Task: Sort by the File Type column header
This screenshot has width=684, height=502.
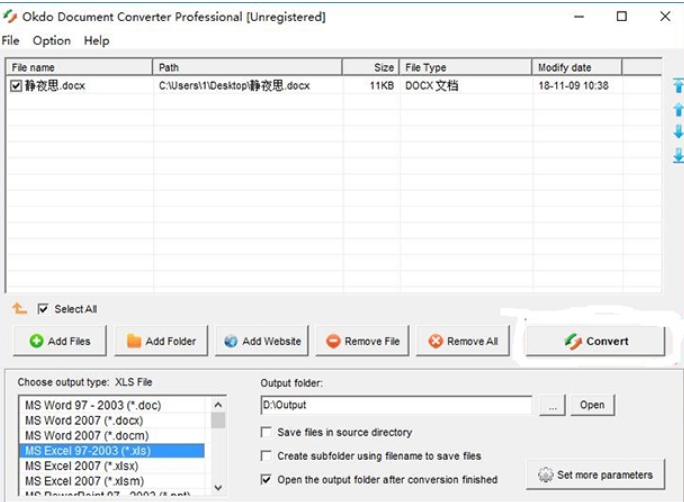Action: (465, 68)
